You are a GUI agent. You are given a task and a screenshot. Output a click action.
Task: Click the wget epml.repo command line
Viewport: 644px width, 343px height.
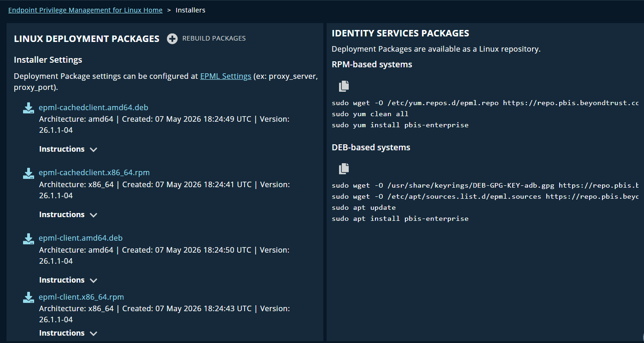(x=485, y=103)
